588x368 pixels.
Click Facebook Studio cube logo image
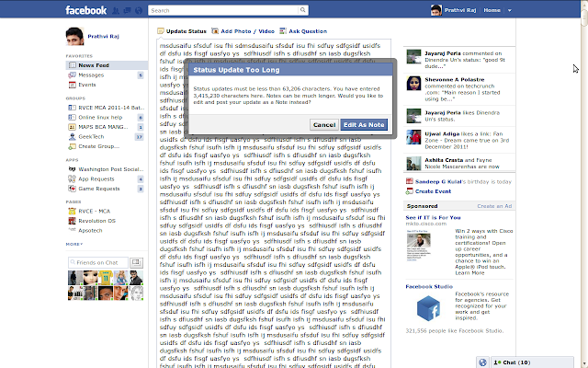pyautogui.click(x=429, y=307)
